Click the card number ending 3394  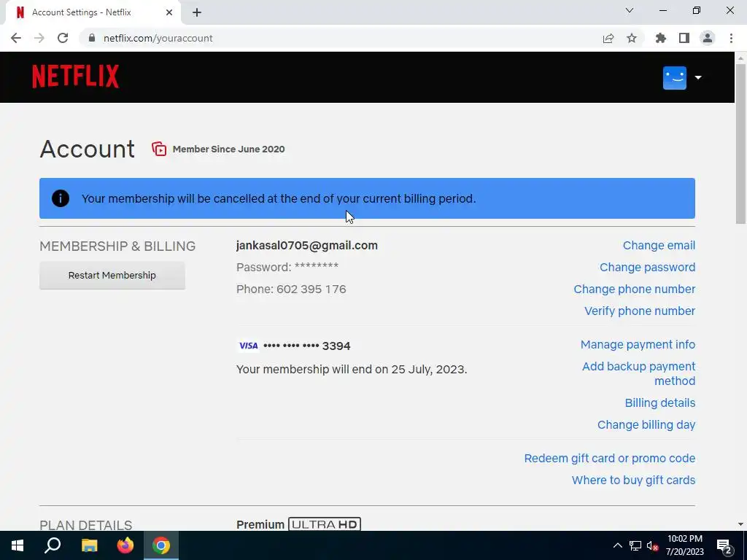[x=307, y=346]
